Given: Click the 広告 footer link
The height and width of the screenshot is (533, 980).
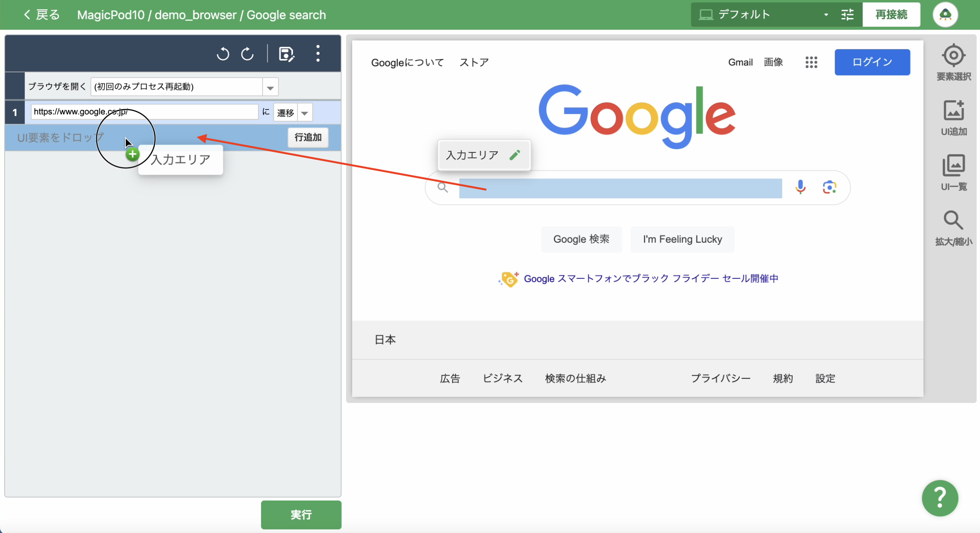Looking at the screenshot, I should [x=450, y=378].
